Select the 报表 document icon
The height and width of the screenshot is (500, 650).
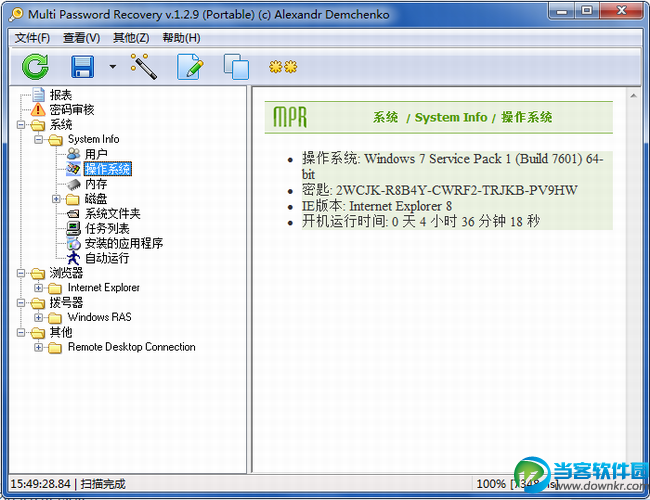click(x=38, y=95)
